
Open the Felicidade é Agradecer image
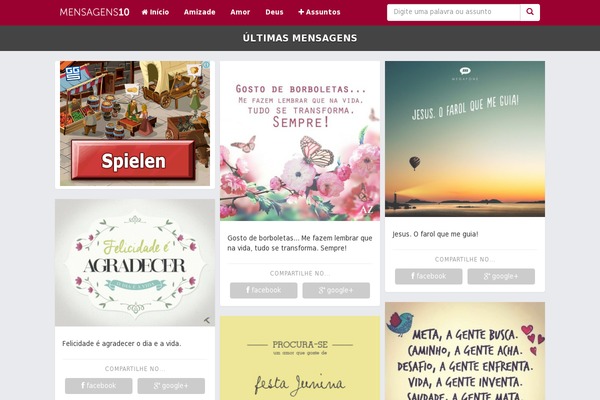click(x=135, y=263)
